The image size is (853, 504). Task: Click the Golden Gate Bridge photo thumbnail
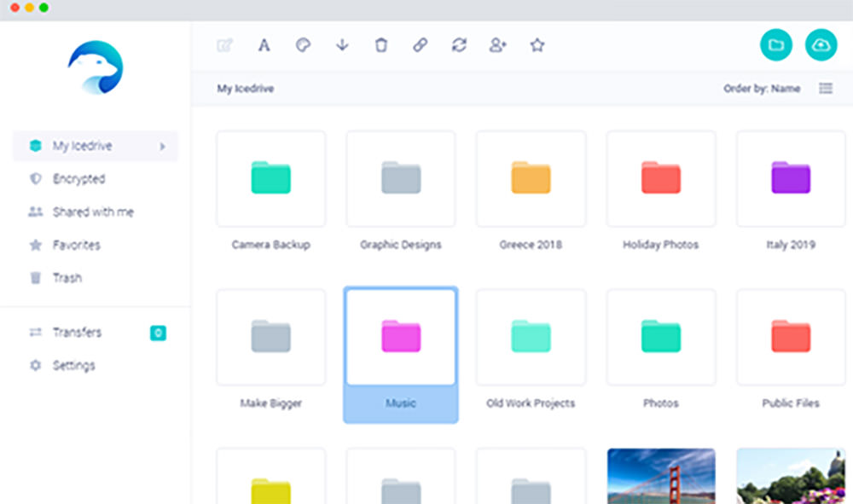tap(661, 476)
